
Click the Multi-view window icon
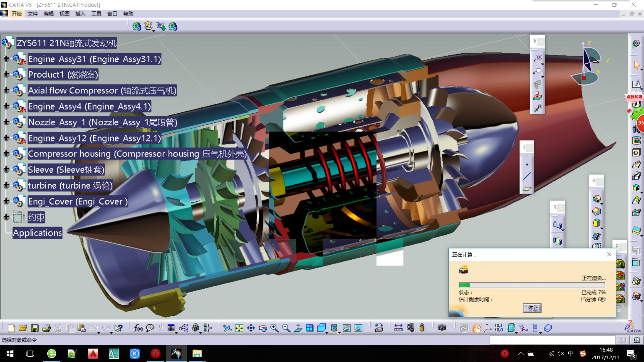[310, 328]
